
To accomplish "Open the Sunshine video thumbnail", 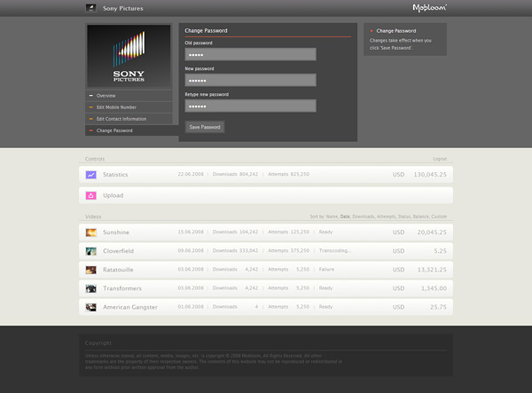I will pyautogui.click(x=91, y=232).
